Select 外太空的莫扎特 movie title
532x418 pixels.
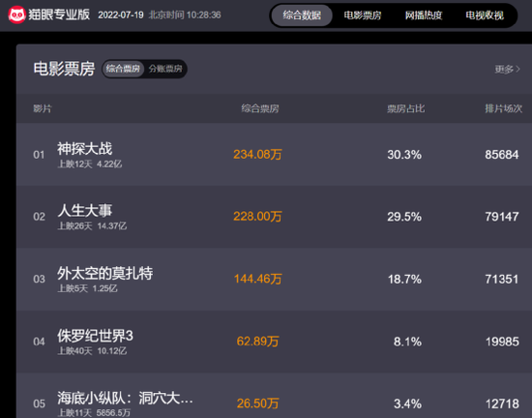pos(104,273)
